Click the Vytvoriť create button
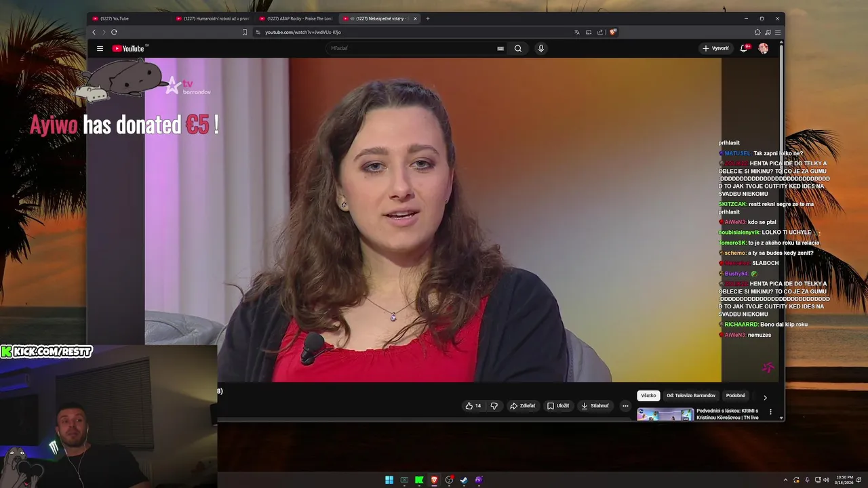 [x=715, y=48]
